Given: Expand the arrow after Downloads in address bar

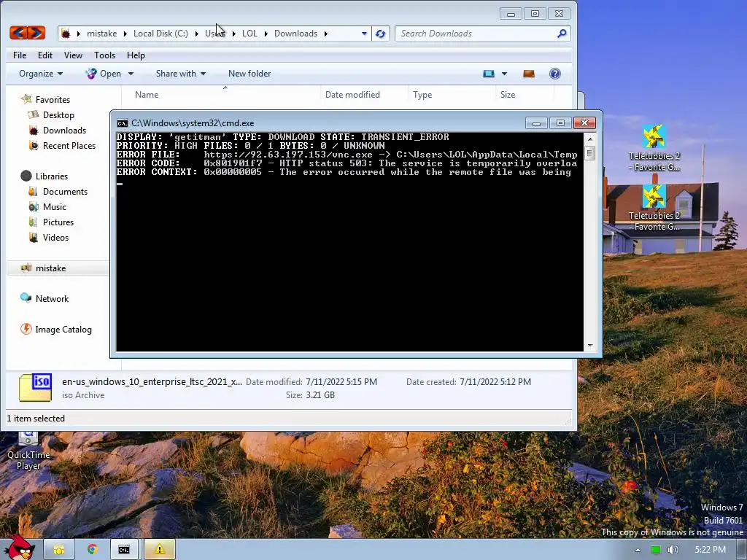Looking at the screenshot, I should point(325,34).
